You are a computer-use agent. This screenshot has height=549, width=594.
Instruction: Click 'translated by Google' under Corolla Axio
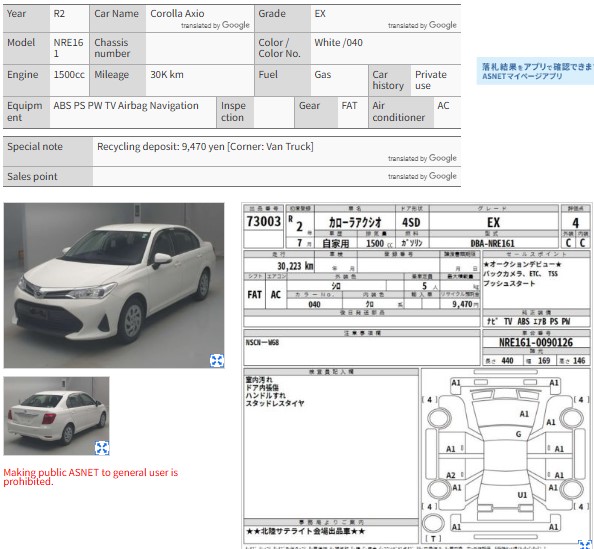coord(215,25)
